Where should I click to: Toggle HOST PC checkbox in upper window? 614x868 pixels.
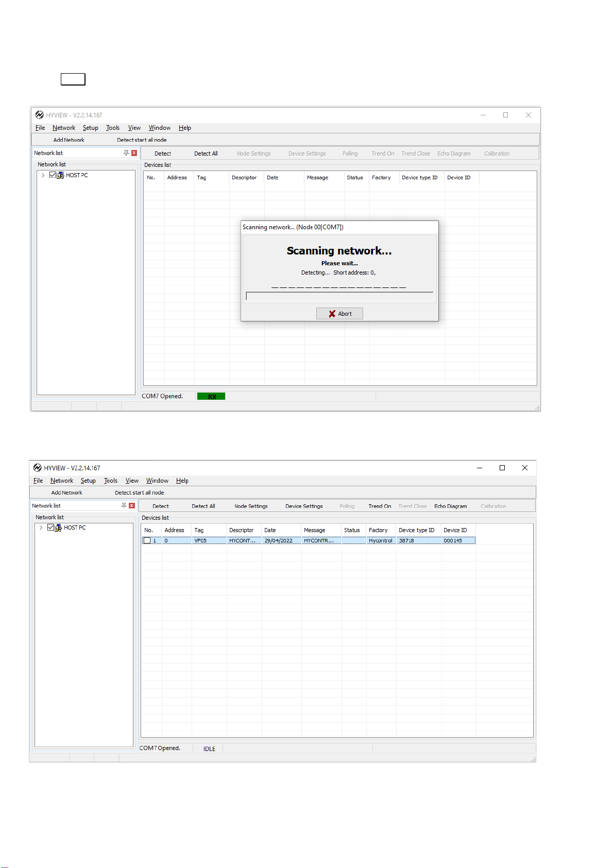point(53,175)
